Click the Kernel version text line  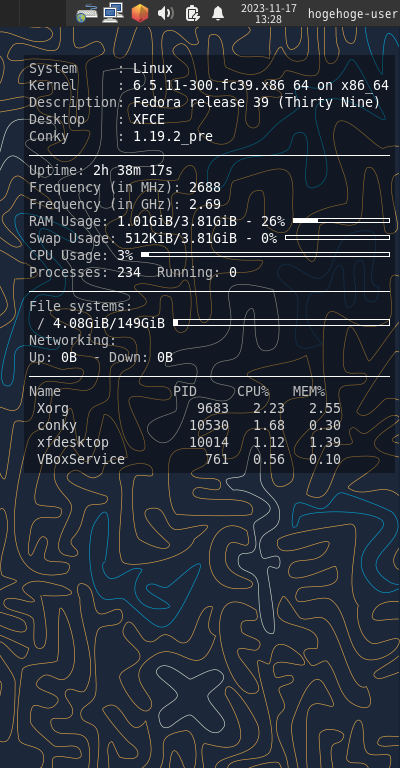(209, 86)
